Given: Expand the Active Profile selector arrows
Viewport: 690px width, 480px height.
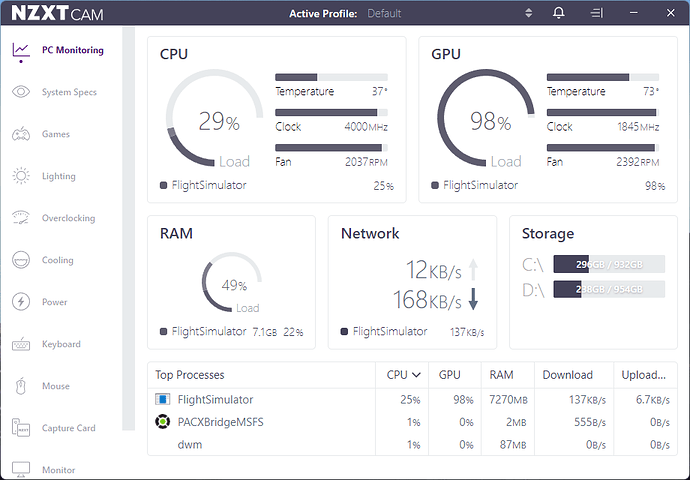Looking at the screenshot, I should tap(529, 13).
